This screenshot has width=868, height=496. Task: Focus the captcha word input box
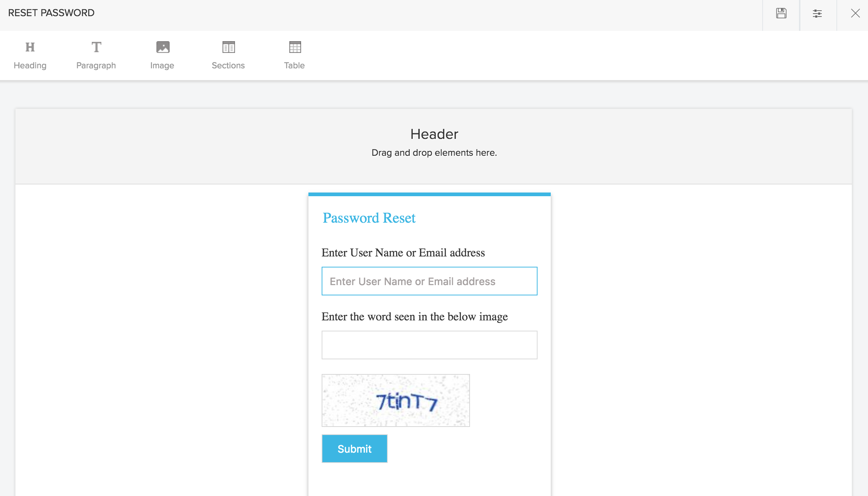(429, 345)
